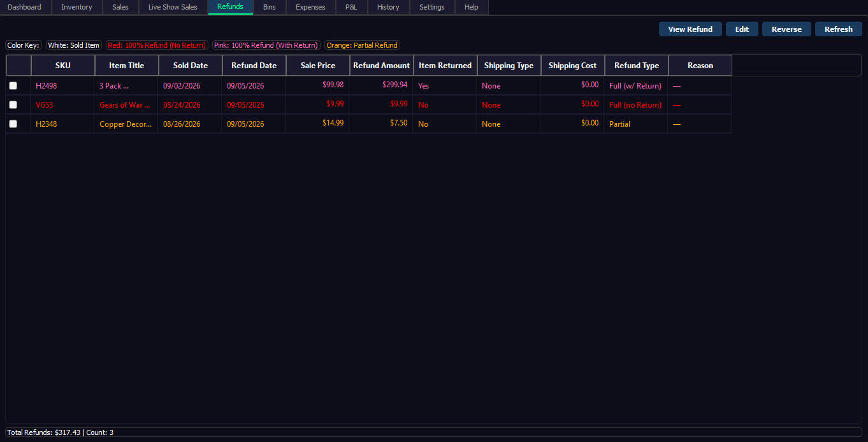Click the 'Copper Decor...' item title
868x442 pixels.
(126, 124)
